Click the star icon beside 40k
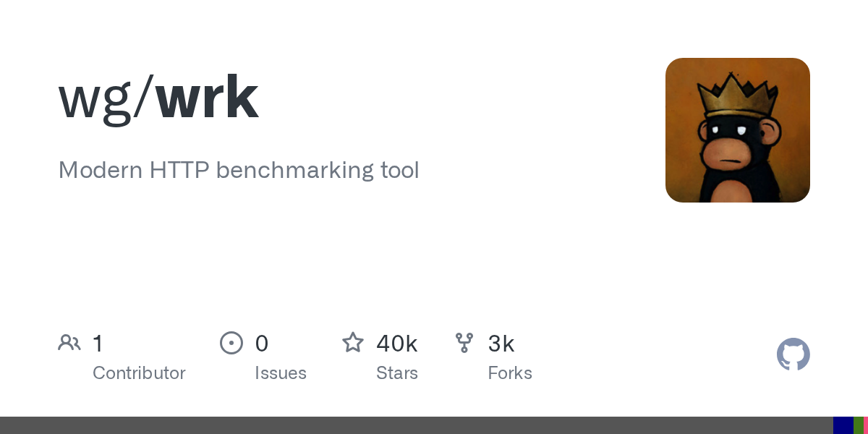The image size is (868, 434). (x=353, y=342)
